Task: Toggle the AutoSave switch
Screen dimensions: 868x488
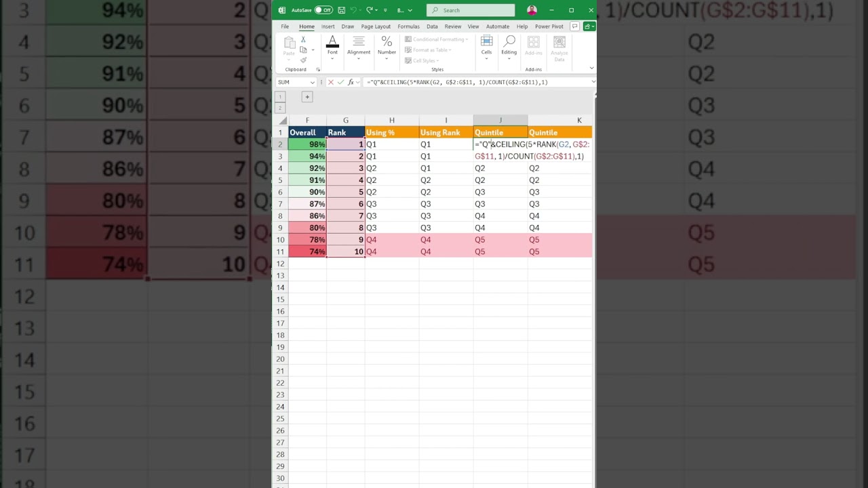Action: (x=323, y=10)
